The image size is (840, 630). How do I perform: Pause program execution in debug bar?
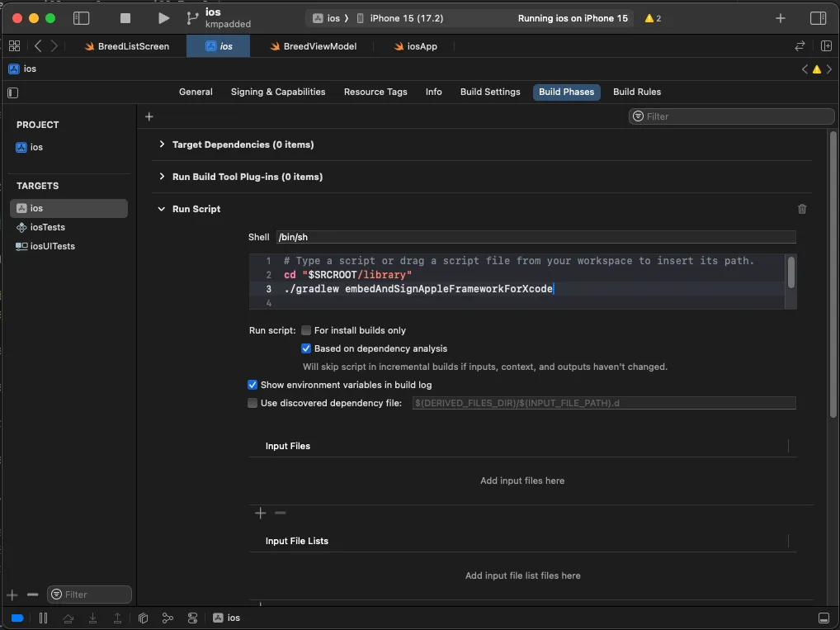(x=44, y=618)
